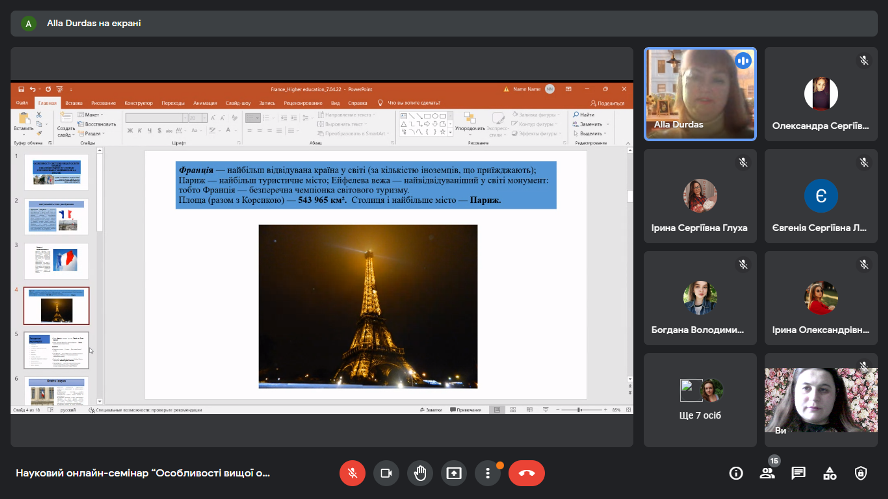
Task: Click the blue audio indicator on Alla Durdas's tile
Action: [x=742, y=61]
